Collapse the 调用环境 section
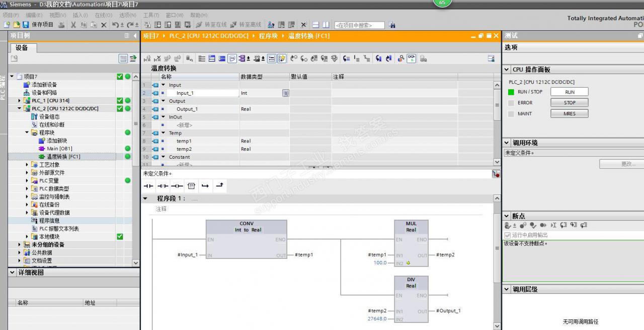644x330 pixels. click(507, 143)
